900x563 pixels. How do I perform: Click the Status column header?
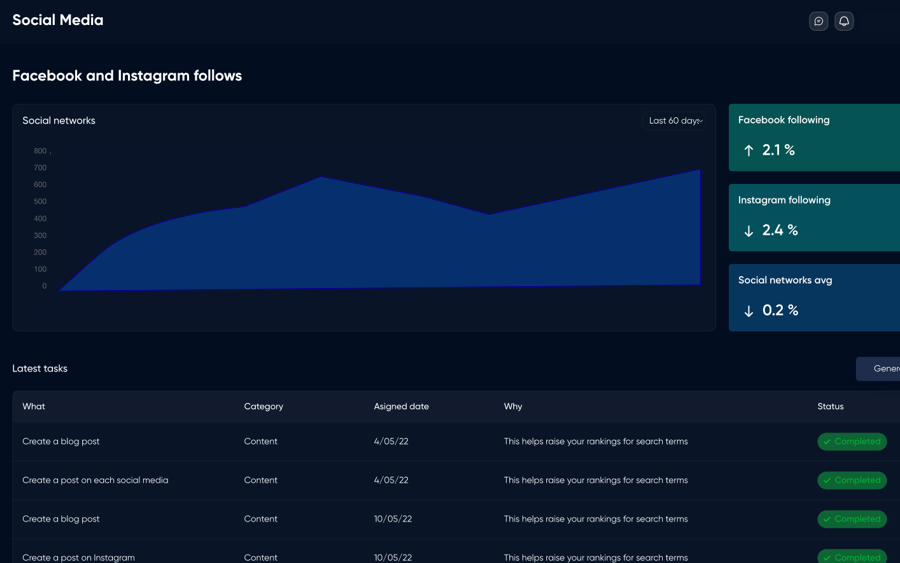830,407
